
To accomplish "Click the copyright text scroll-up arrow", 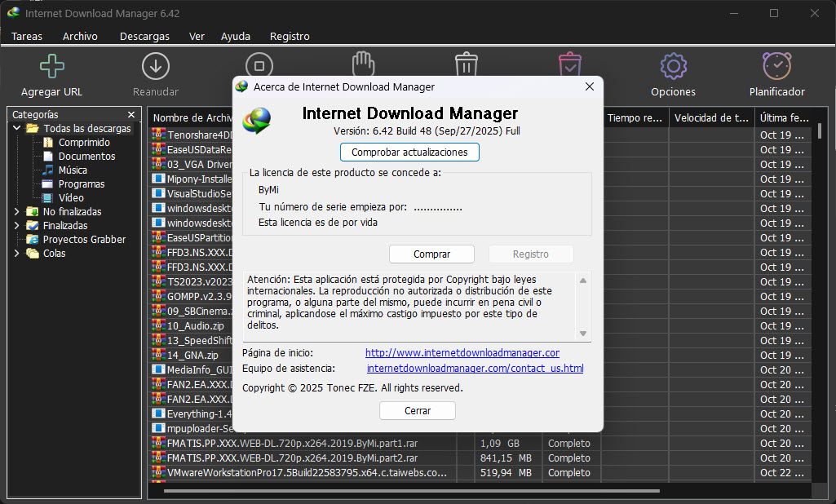I will coord(583,281).
